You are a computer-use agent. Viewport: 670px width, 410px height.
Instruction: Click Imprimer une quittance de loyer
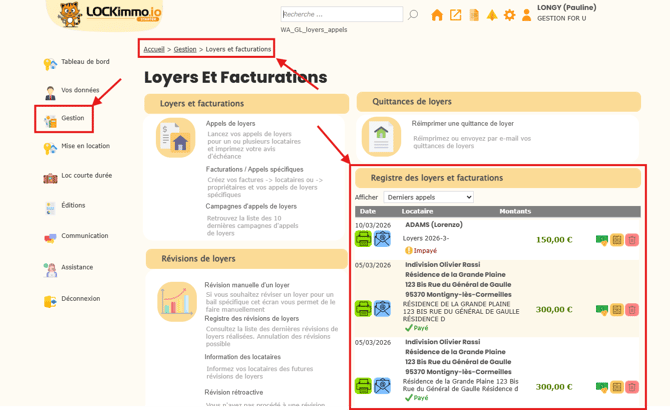(462, 124)
